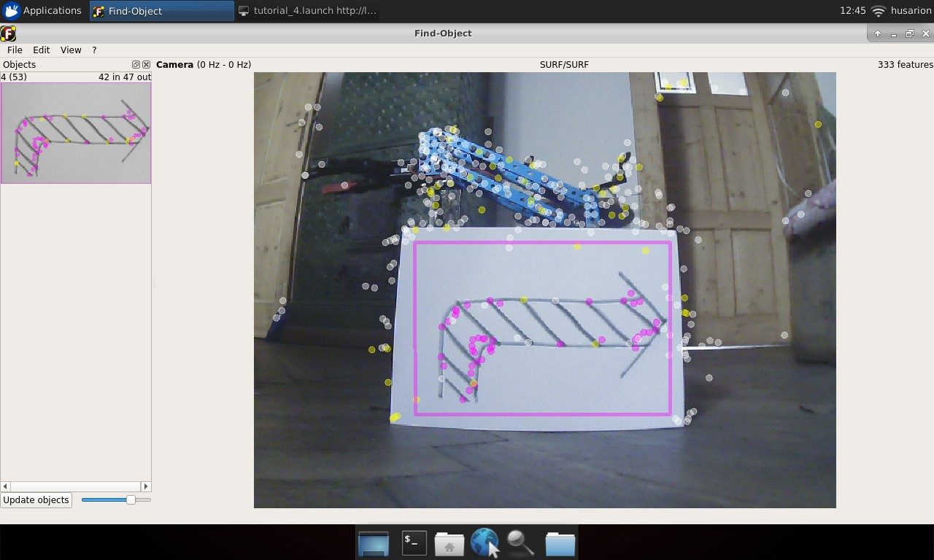Click the Find-Object window menu icon
This screenshot has height=560, width=934.
(8, 34)
